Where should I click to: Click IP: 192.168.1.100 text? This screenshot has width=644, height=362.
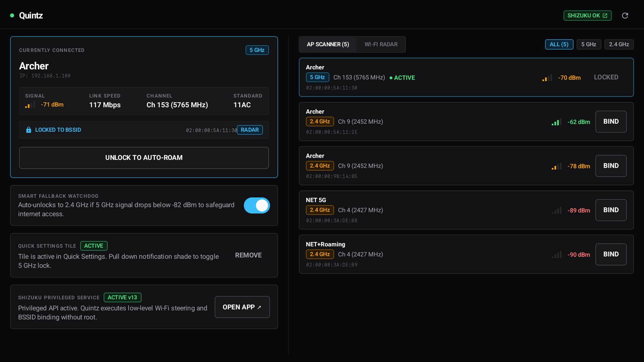(x=45, y=76)
